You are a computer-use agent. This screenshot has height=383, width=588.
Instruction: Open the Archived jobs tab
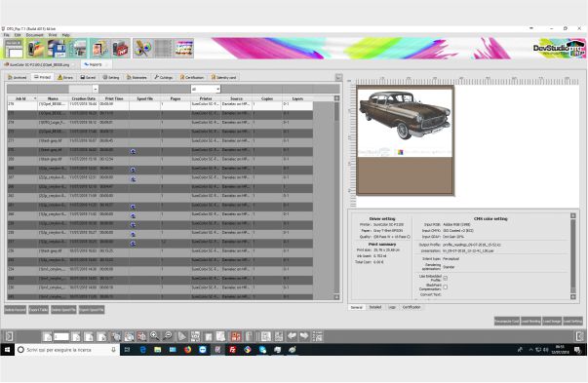pos(18,77)
